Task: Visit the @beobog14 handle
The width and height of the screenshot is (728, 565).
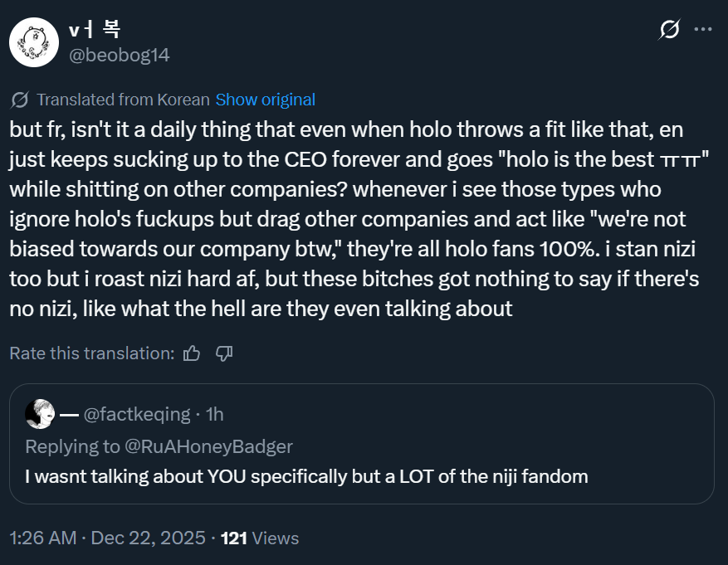Action: pos(119,55)
